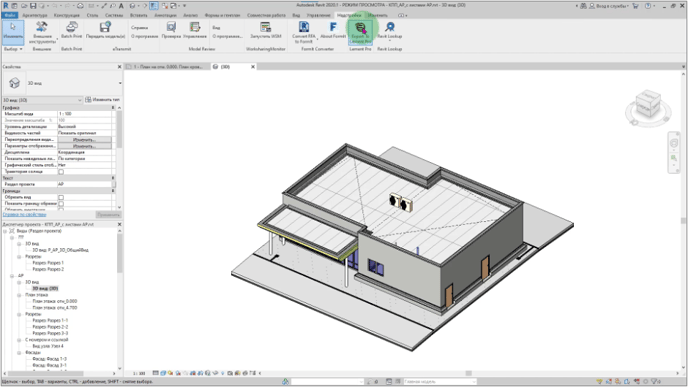Screen dimensions: 688x387
Task: Click first Изменить... button in Properties
Action: click(84, 140)
